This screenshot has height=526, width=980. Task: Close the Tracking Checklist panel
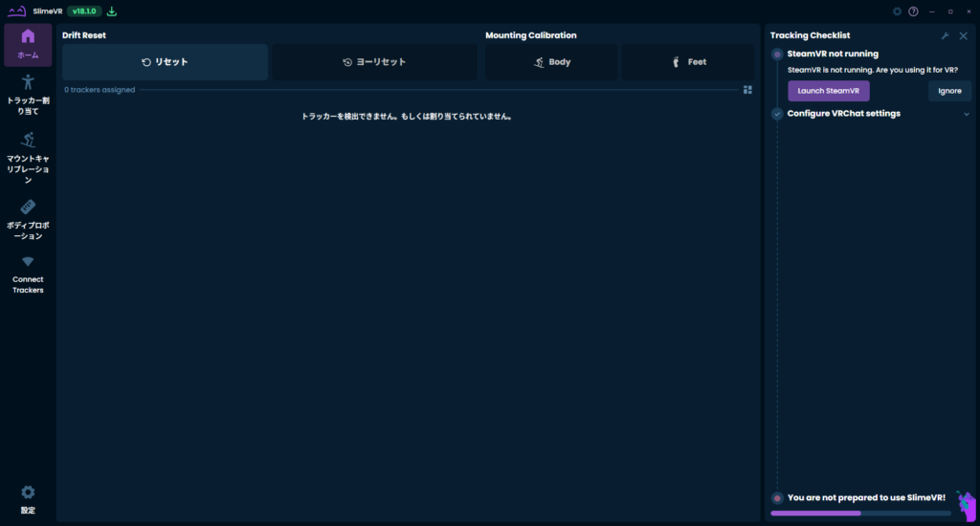point(964,35)
